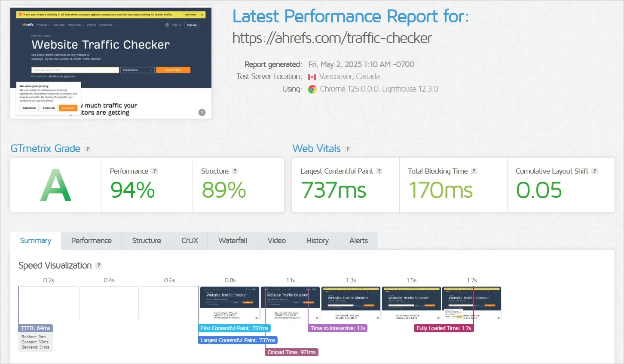Click the Chrome browser icon beside Using
Viewport: 624px width, 364px height.
tap(313, 89)
